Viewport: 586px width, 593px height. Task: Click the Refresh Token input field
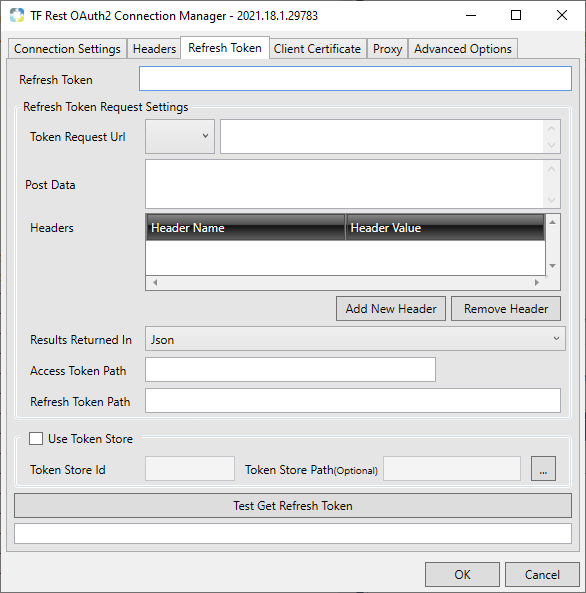355,79
